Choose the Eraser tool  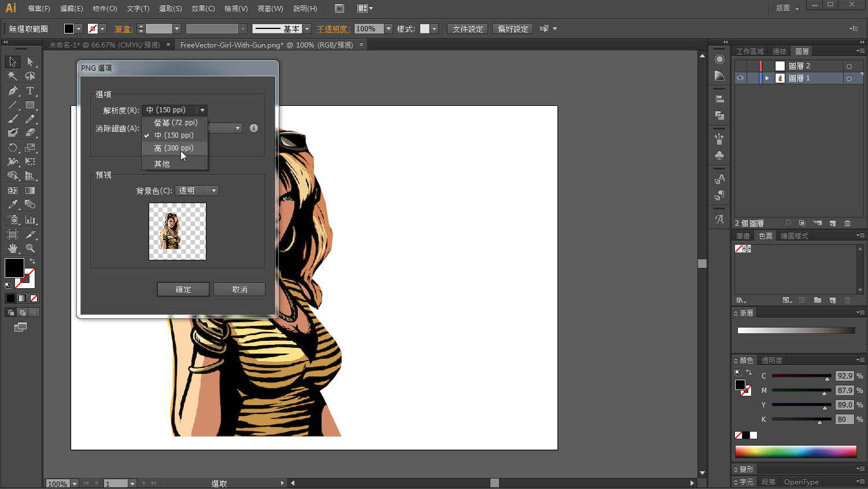[30, 133]
